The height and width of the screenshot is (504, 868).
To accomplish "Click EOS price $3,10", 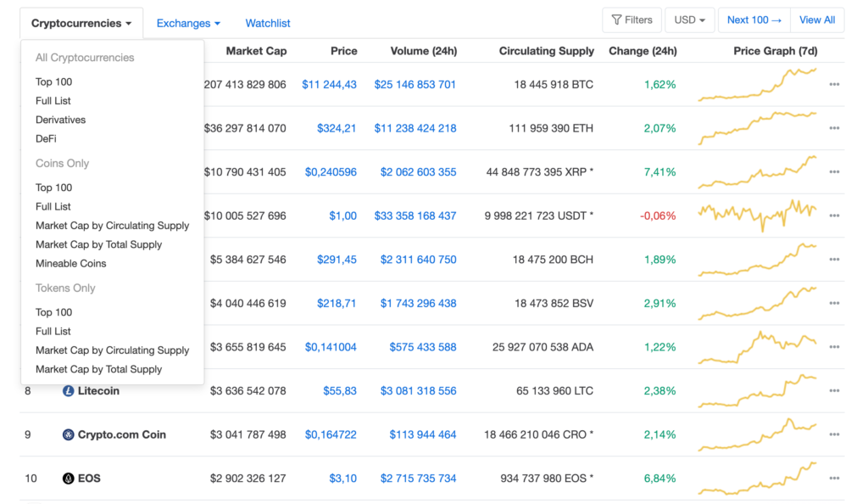I will pos(342,478).
